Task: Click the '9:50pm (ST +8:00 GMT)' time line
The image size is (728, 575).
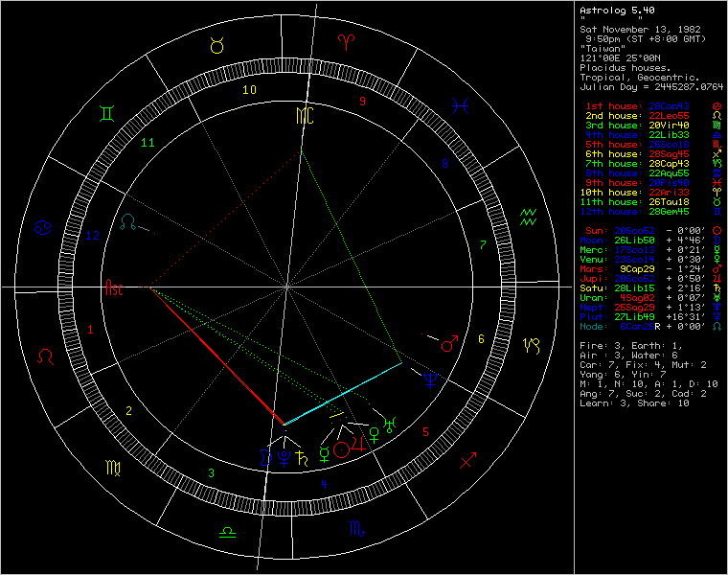Action: point(646,39)
